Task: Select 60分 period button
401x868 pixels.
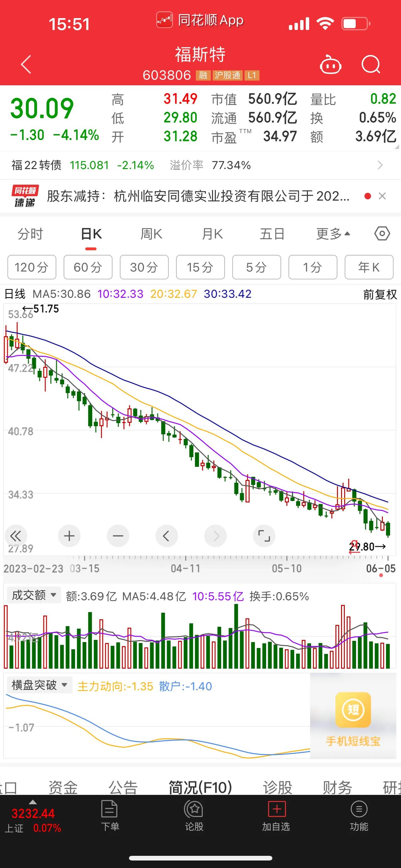Action: 88,267
